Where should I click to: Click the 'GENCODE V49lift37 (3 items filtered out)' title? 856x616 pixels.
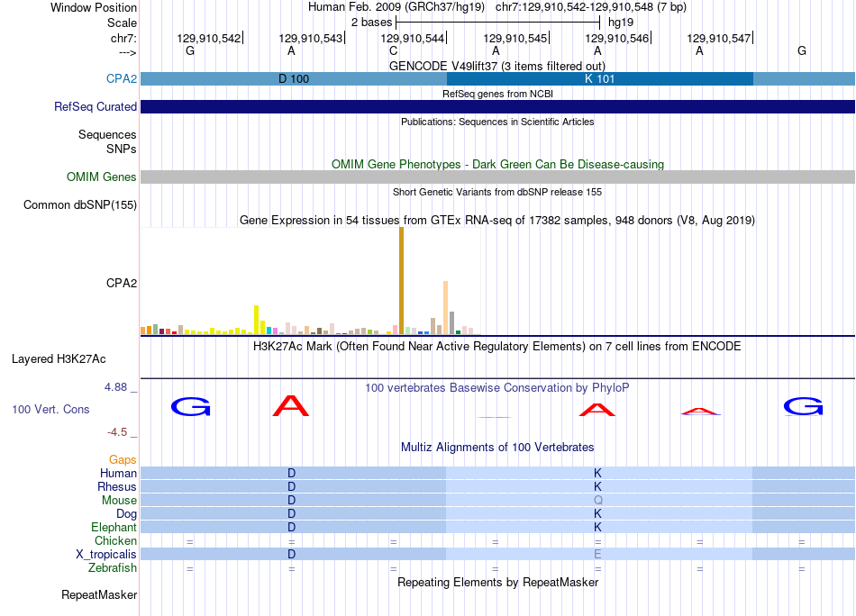coord(497,66)
